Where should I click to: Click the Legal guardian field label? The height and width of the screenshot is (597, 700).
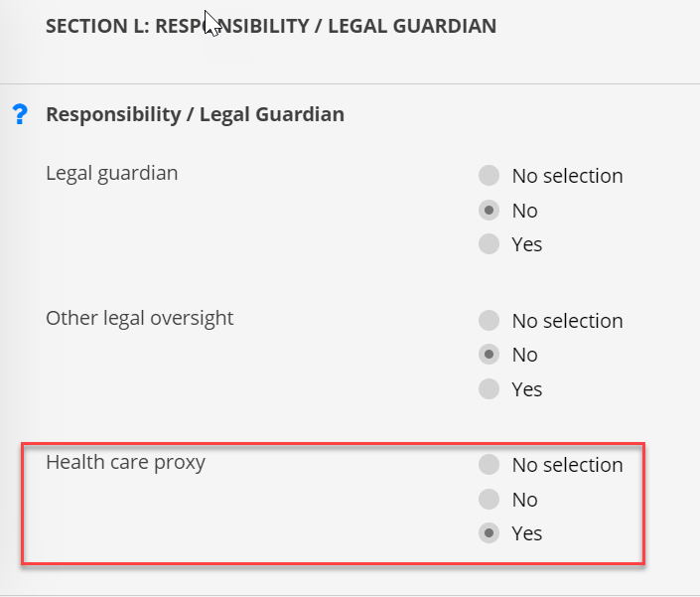point(111,173)
